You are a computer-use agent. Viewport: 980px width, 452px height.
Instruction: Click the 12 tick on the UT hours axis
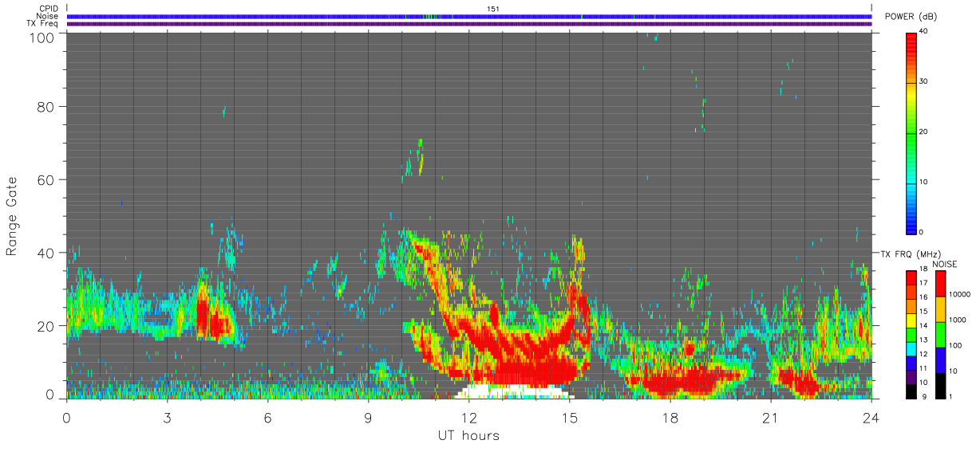tap(469, 418)
